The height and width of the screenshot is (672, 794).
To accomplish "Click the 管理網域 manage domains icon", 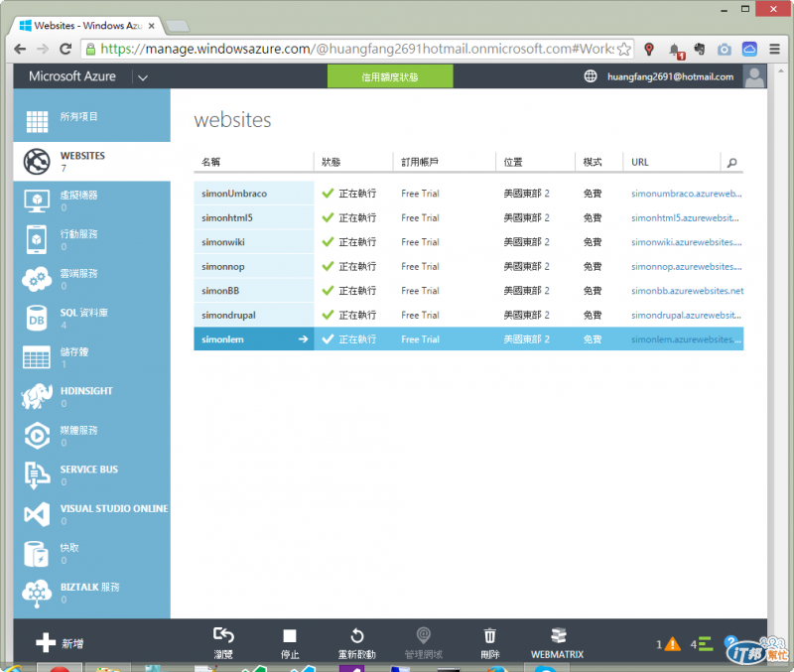I will [424, 635].
